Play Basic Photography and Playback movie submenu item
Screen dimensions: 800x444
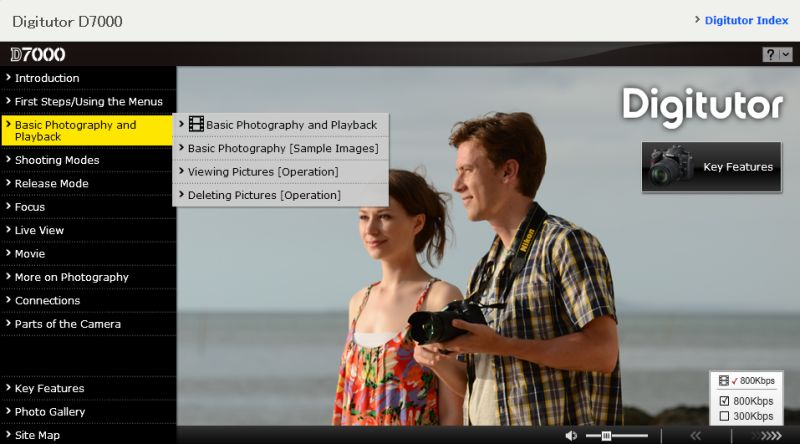tap(281, 125)
